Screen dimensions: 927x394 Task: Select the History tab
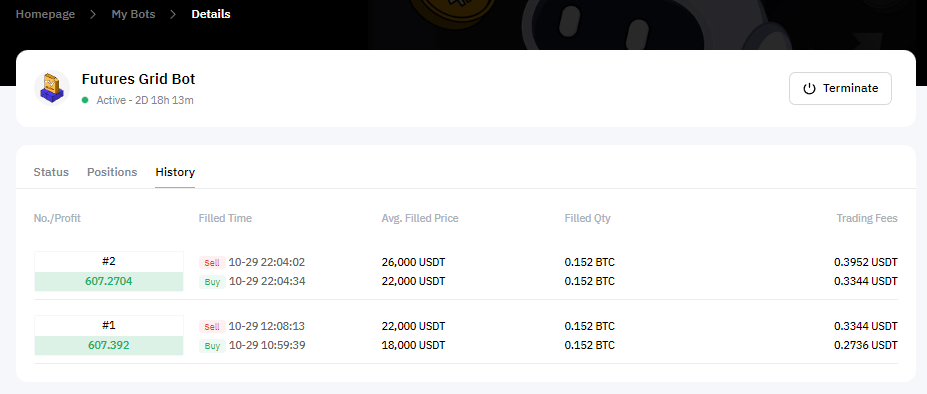pyautogui.click(x=175, y=172)
